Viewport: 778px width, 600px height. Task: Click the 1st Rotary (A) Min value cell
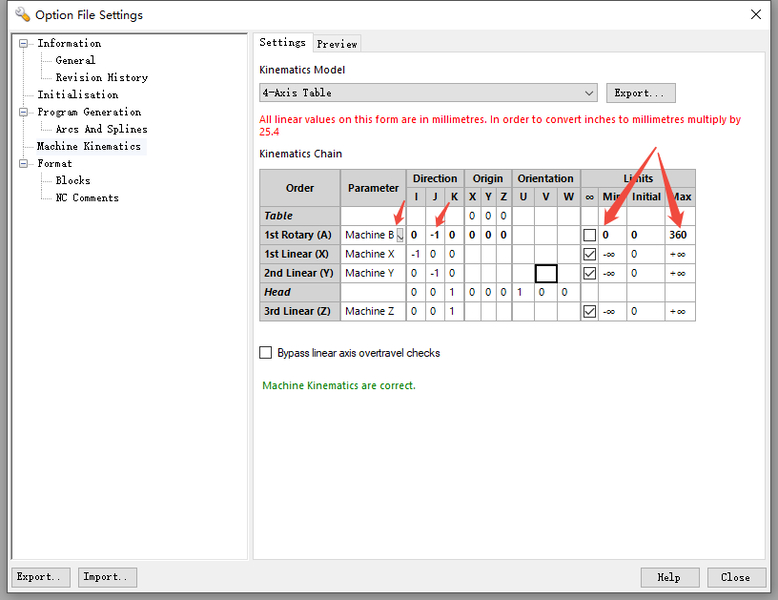612,235
